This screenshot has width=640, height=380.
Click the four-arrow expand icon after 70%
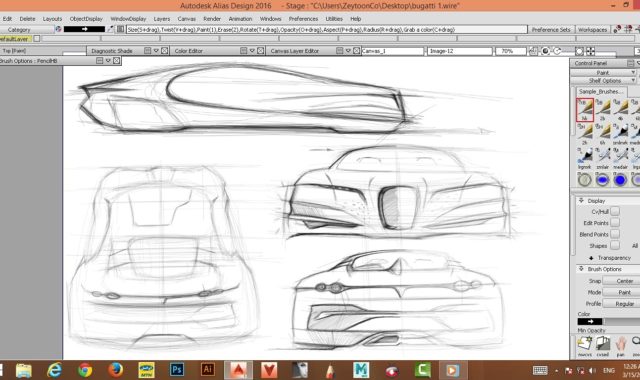(x=590, y=51)
